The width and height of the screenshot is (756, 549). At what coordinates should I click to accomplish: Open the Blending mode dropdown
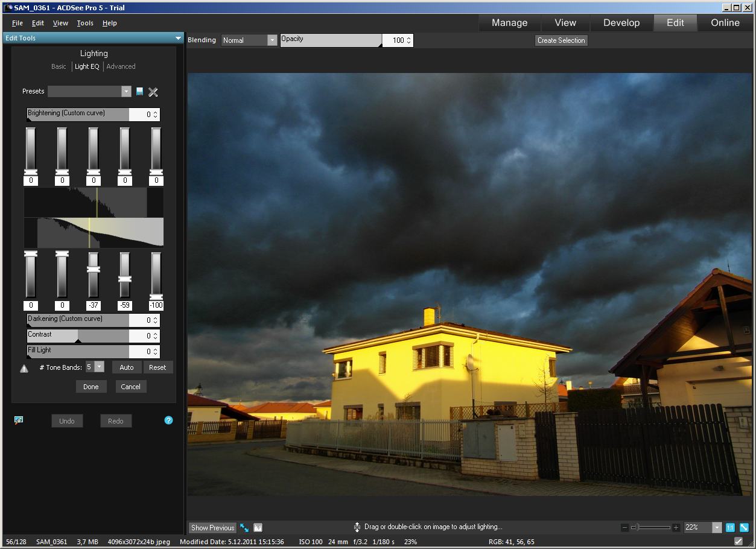pos(272,40)
